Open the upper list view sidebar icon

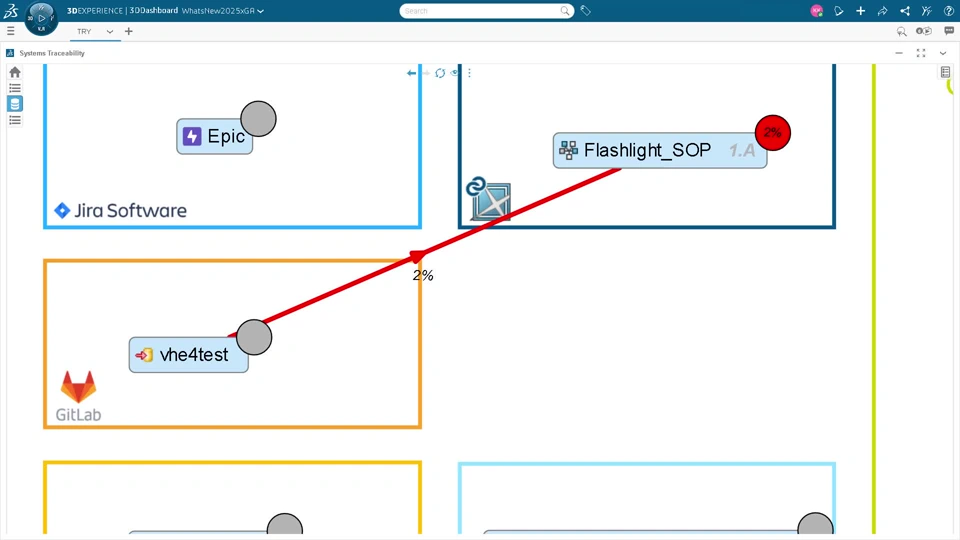(x=15, y=88)
